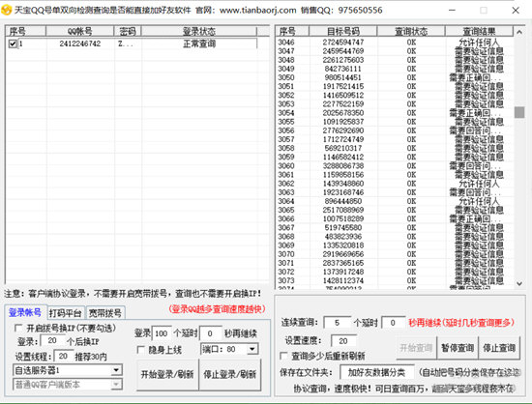The image size is (532, 404).
Task: Click the 开始登录/刷新 button
Action: (x=167, y=374)
